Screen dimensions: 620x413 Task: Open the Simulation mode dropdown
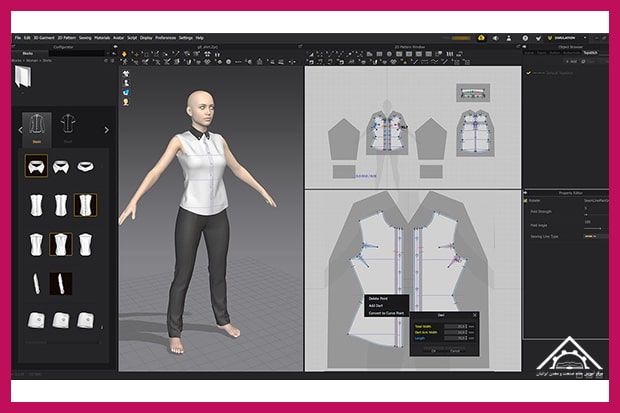pyautogui.click(x=568, y=38)
